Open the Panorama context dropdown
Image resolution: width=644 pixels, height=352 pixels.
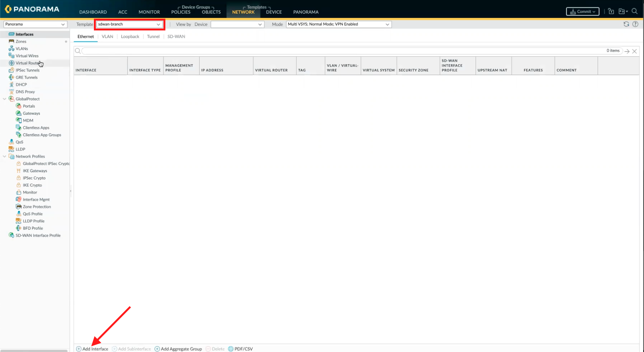point(35,24)
